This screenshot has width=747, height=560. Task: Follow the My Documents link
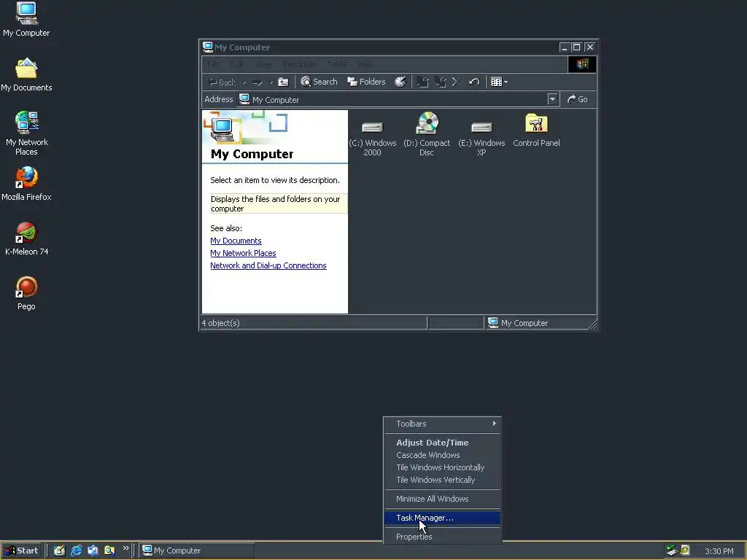tap(236, 241)
